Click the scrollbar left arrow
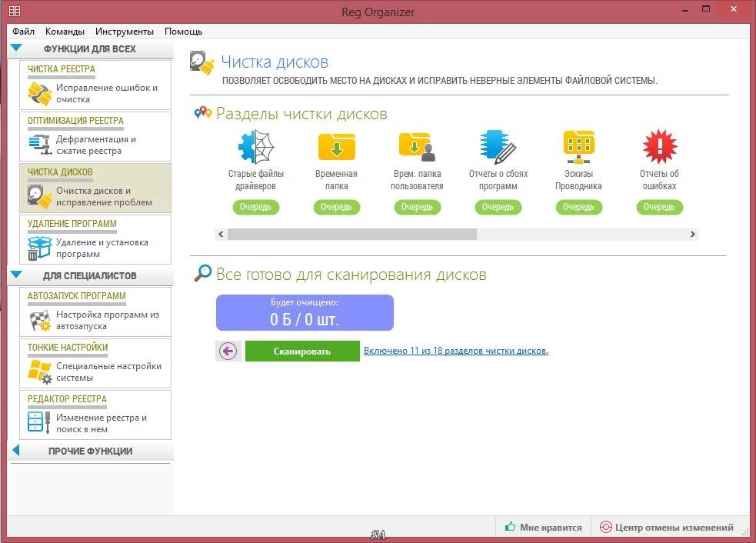The height and width of the screenshot is (543, 756). (221, 234)
